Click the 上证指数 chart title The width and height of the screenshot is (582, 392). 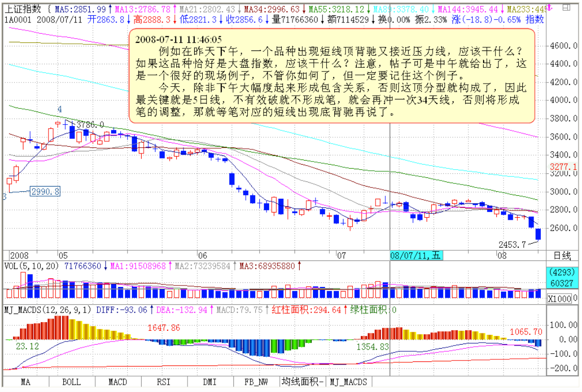pyautogui.click(x=22, y=9)
